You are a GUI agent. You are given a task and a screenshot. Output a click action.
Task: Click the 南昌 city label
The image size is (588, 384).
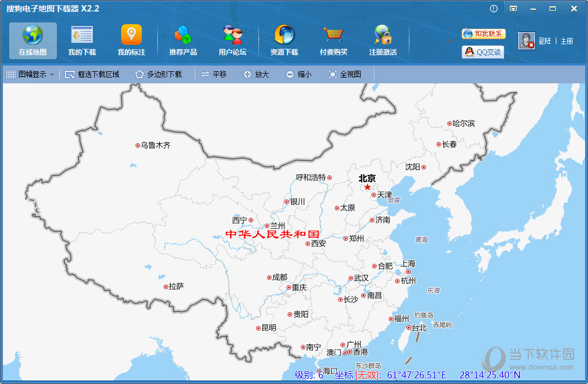[x=374, y=295]
